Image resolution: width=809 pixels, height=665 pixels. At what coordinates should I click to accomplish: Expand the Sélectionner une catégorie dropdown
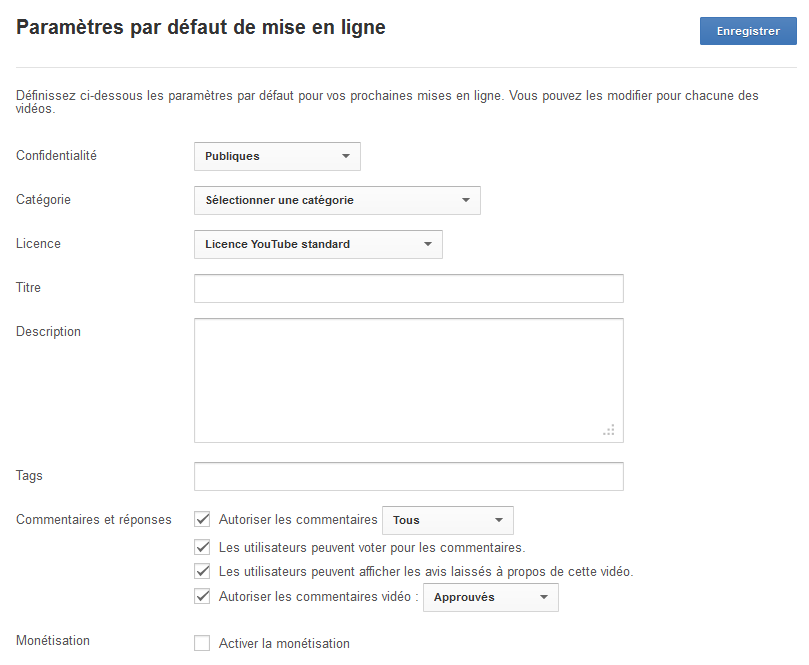pos(337,200)
